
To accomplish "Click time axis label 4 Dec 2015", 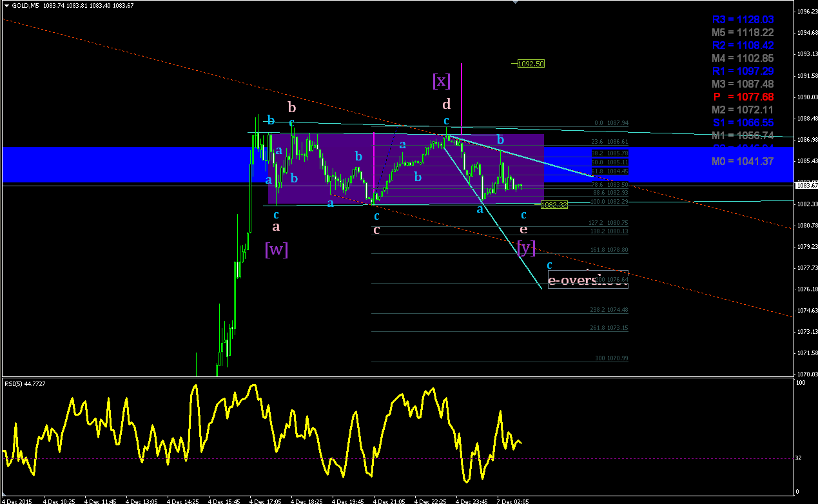I will (x=16, y=500).
